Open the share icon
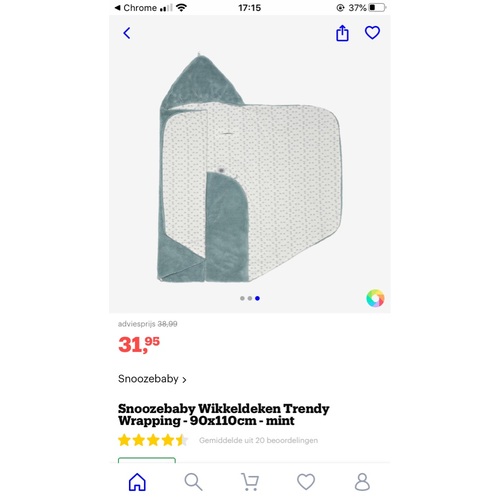 342,33
